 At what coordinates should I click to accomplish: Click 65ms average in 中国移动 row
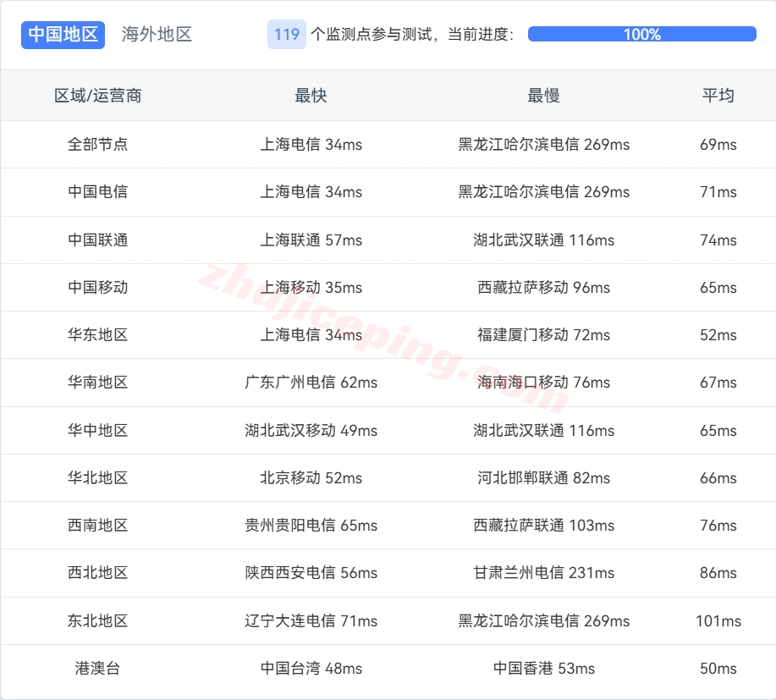pyautogui.click(x=718, y=288)
